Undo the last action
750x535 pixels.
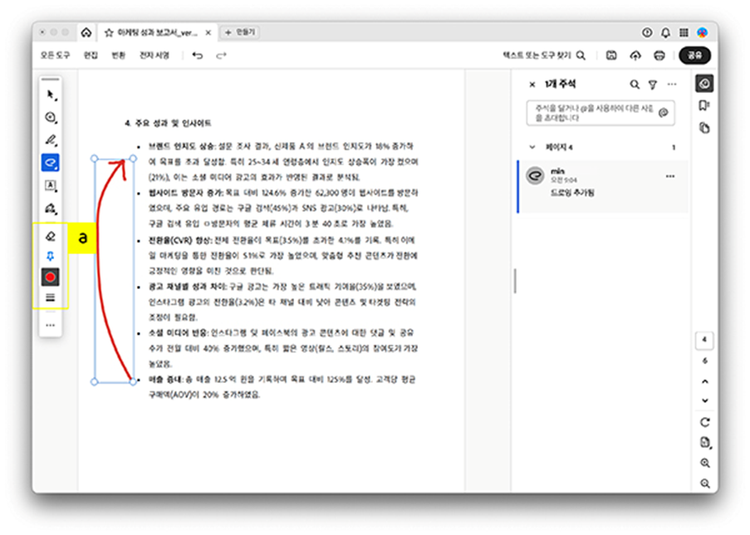tap(197, 55)
